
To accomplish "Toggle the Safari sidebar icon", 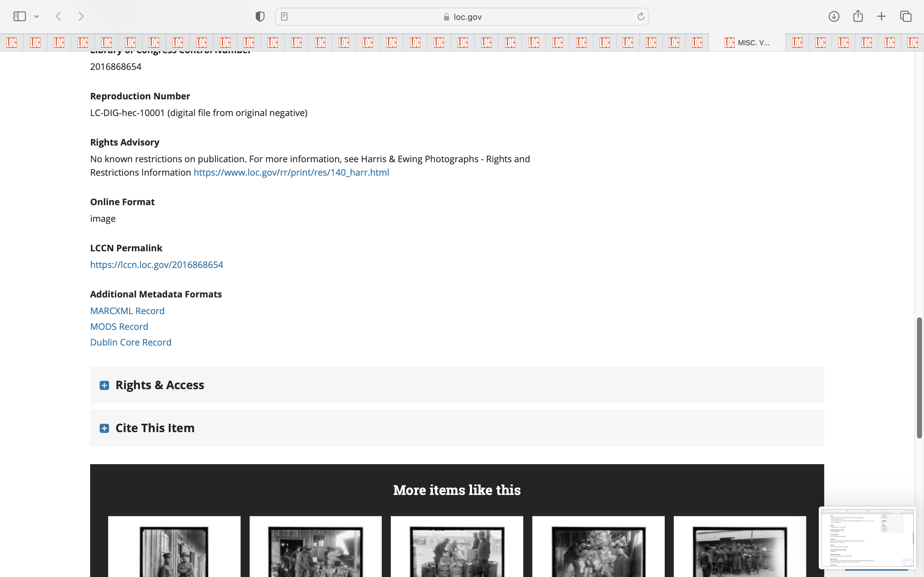I will click(19, 16).
